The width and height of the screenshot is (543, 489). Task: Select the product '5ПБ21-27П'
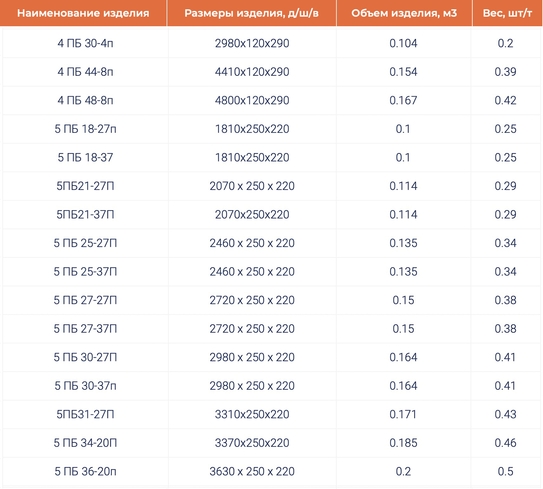click(85, 186)
